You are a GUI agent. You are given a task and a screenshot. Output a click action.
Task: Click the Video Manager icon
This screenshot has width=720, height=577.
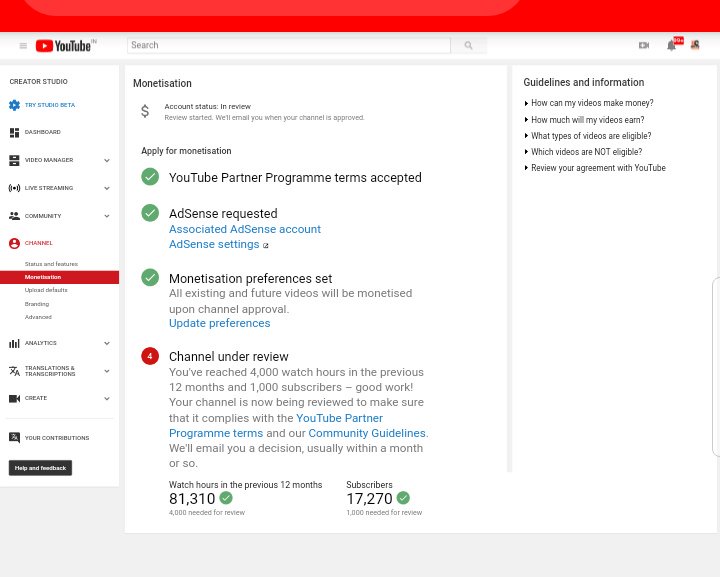[x=14, y=160]
